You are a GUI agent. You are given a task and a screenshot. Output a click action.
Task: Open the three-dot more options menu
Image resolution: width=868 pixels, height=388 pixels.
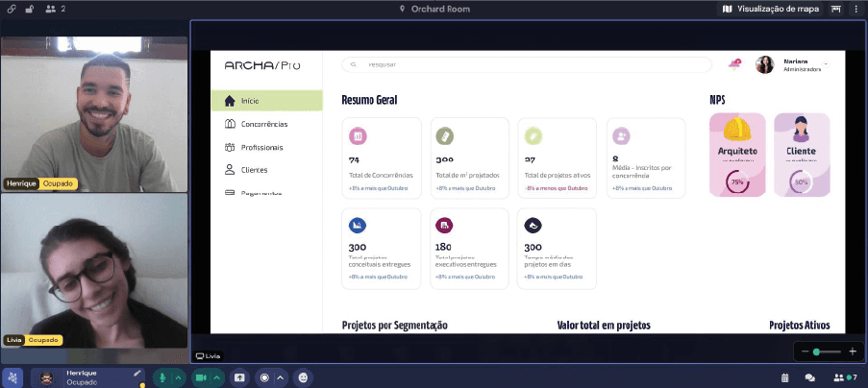(x=856, y=9)
